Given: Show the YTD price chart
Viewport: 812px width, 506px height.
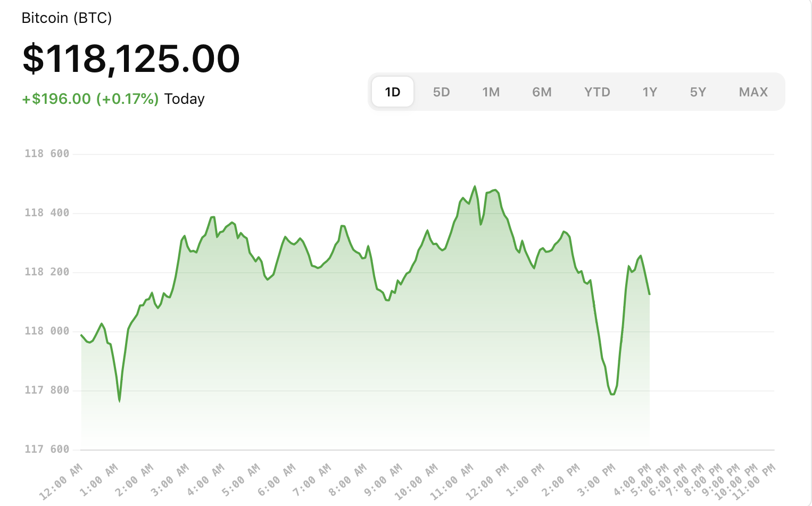Looking at the screenshot, I should tap(597, 92).
